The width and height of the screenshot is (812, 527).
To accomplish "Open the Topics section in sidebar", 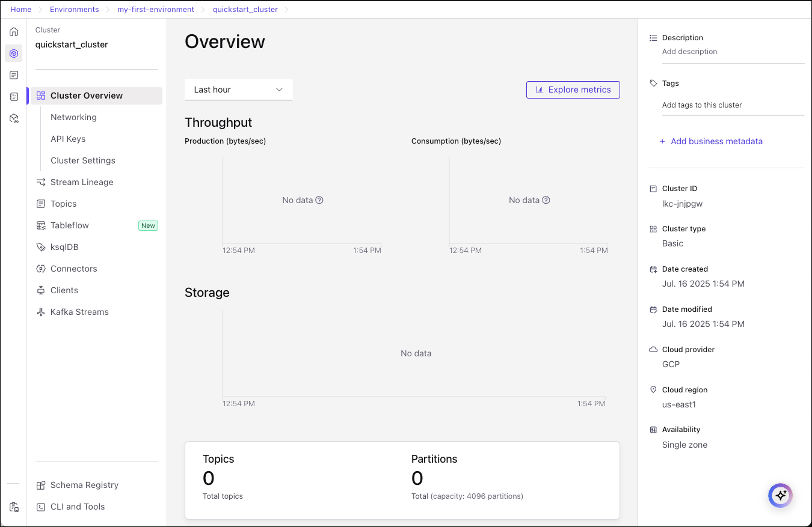I will 63,204.
